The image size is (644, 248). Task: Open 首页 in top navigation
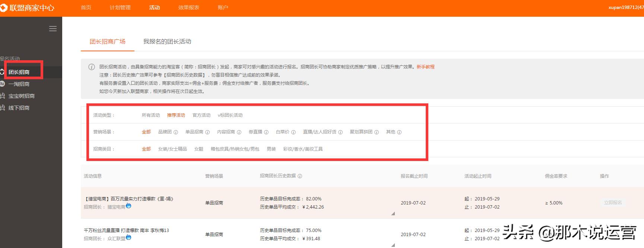point(86,7)
